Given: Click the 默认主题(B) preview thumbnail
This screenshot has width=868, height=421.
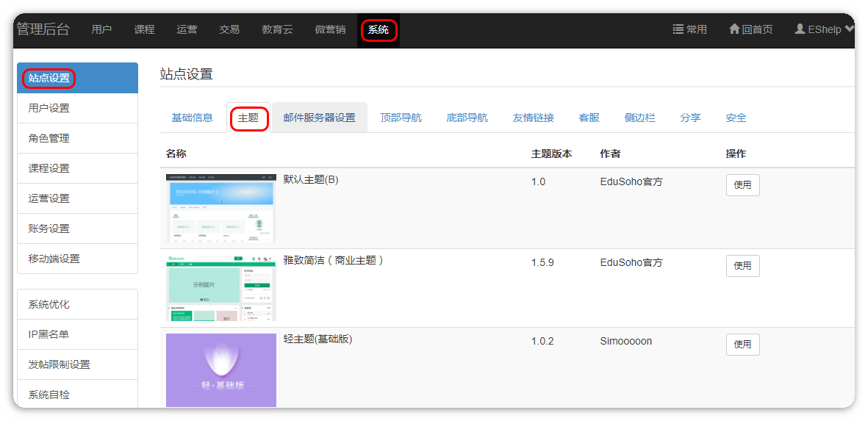Looking at the screenshot, I should pos(220,208).
